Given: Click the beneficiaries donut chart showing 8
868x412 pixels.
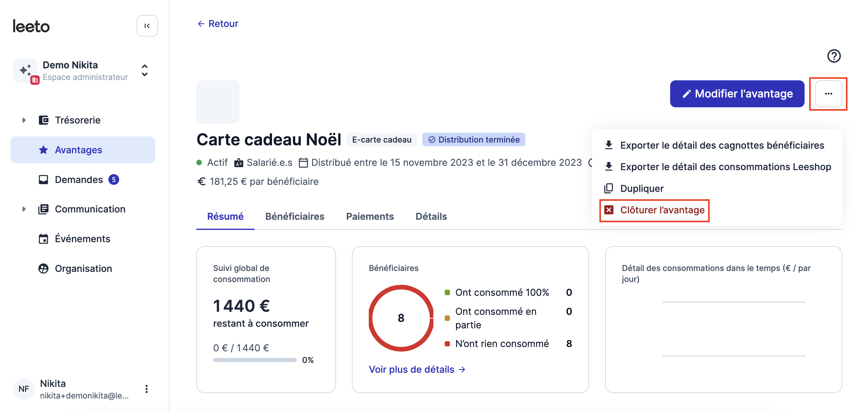Looking at the screenshot, I should click(401, 318).
